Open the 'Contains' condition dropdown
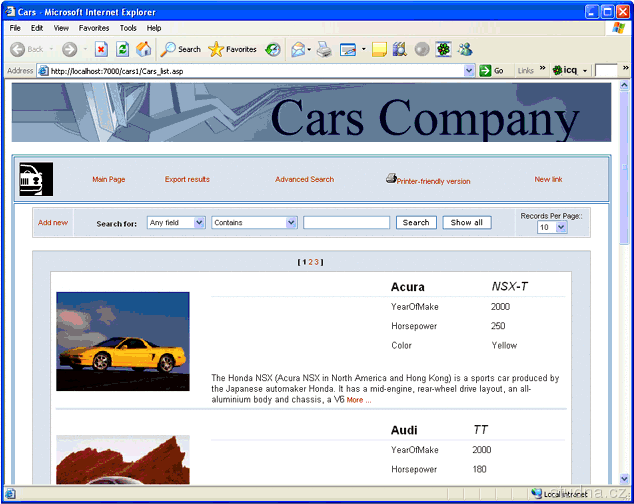 (254, 223)
